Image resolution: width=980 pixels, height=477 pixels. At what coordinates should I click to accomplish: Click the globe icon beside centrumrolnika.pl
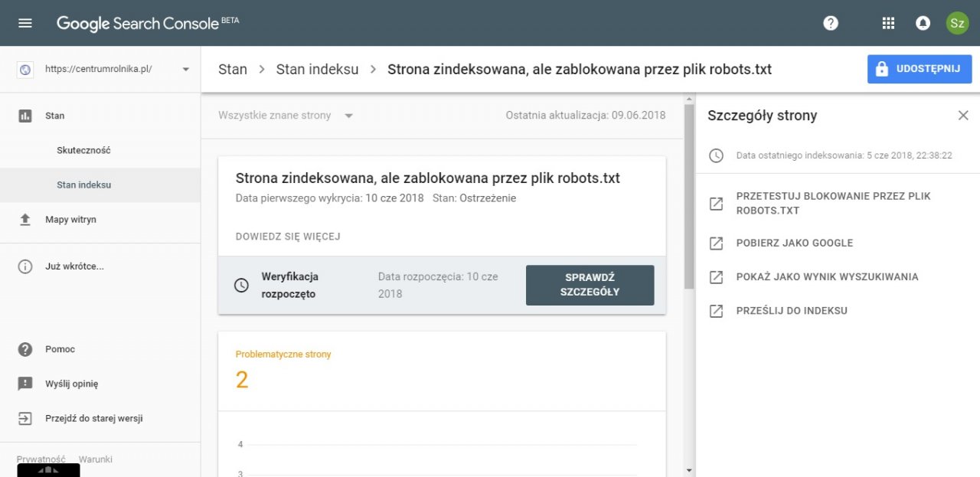pos(25,70)
